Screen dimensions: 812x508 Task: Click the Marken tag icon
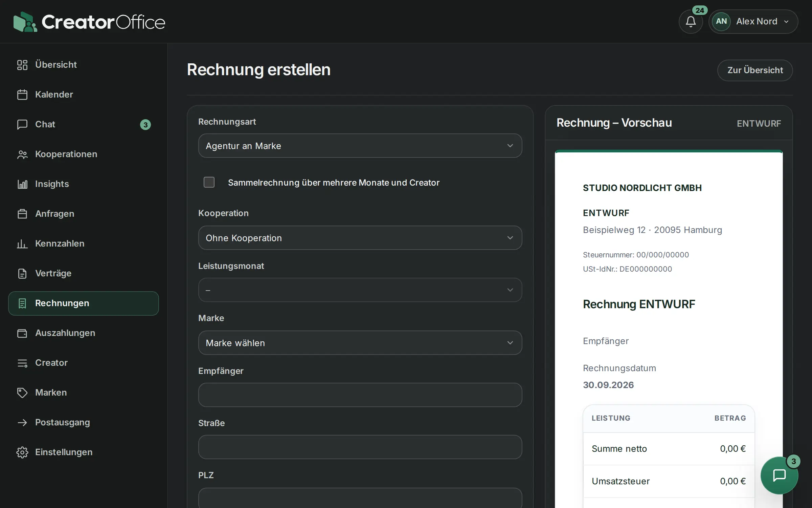tap(22, 393)
